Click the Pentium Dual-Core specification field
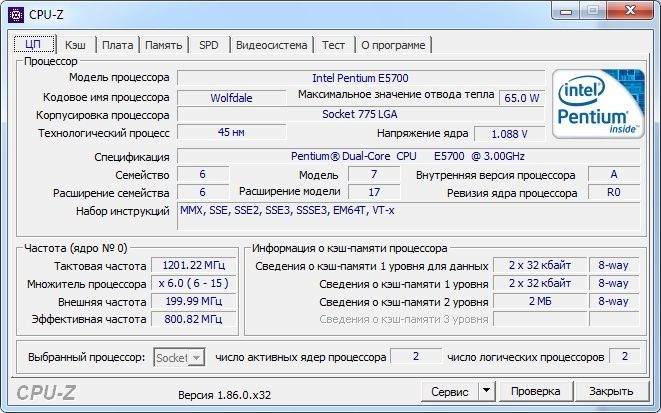Viewport: 661px width, 413px height. point(408,156)
